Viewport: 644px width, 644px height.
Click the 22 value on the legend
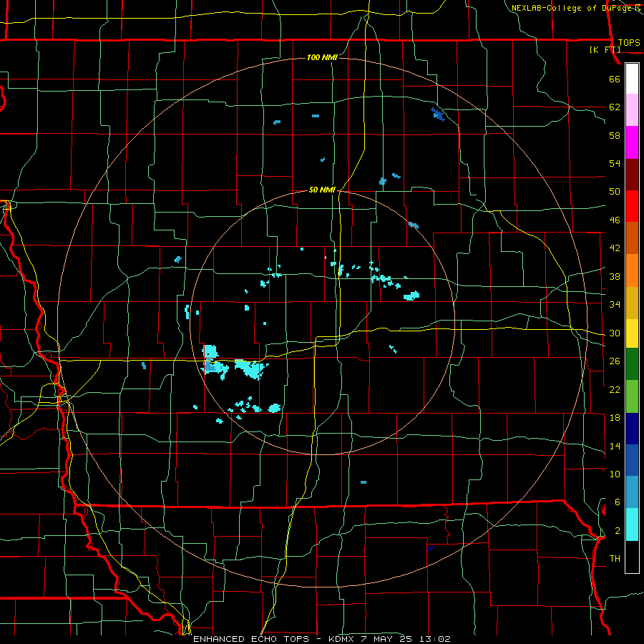pos(615,389)
